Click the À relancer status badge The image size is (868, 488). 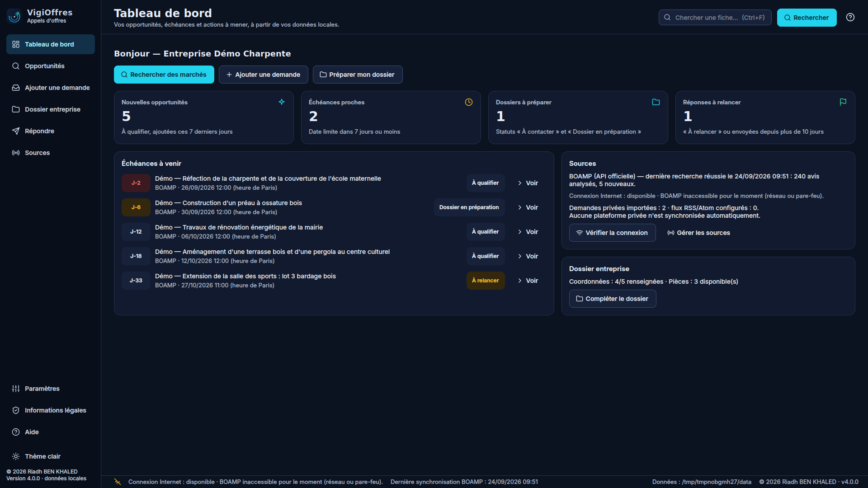click(x=486, y=281)
